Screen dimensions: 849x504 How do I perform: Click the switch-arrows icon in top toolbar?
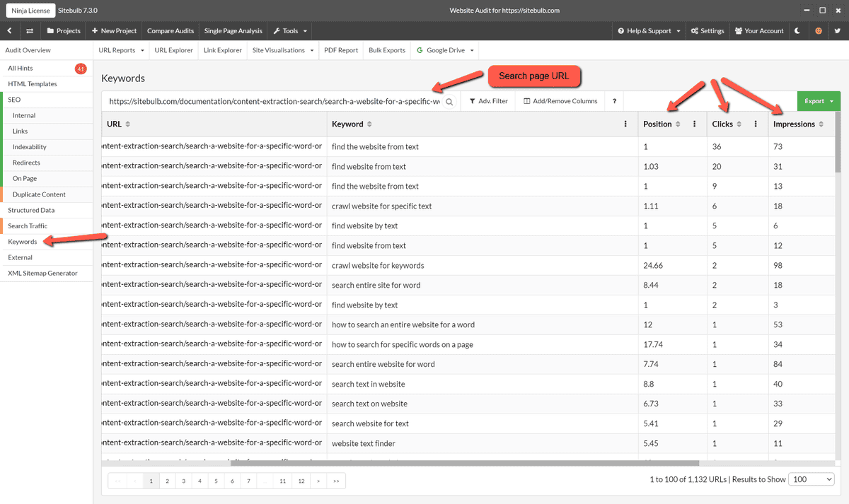point(30,31)
